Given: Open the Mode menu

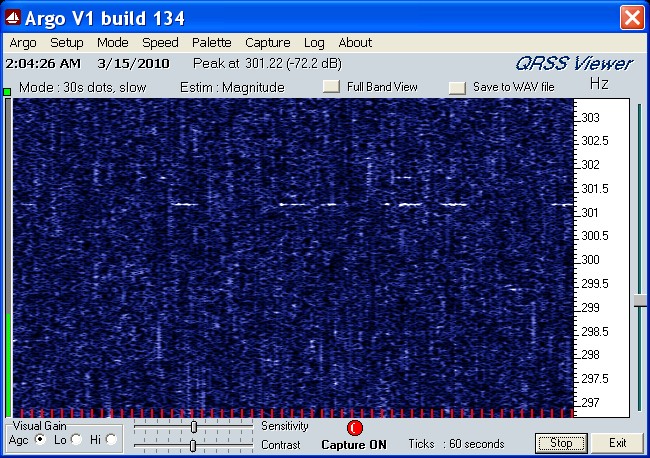Looking at the screenshot, I should point(113,43).
